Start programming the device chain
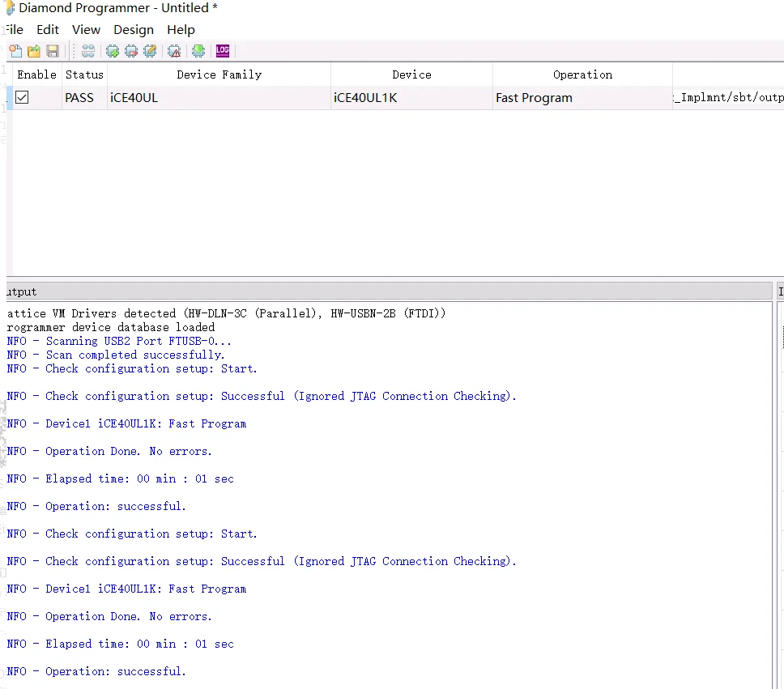This screenshot has height=689, width=784. pos(198,51)
